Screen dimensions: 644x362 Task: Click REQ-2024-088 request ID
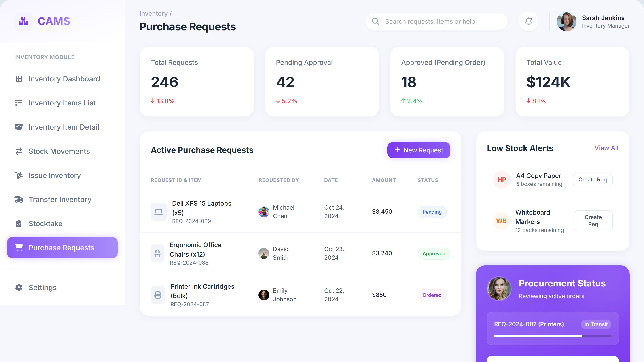[x=189, y=263]
